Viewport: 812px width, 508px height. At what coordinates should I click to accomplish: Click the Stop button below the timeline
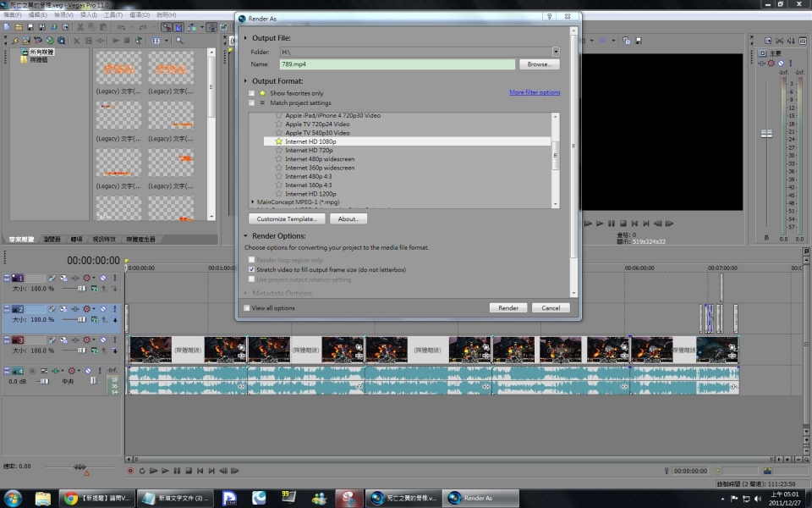point(188,471)
